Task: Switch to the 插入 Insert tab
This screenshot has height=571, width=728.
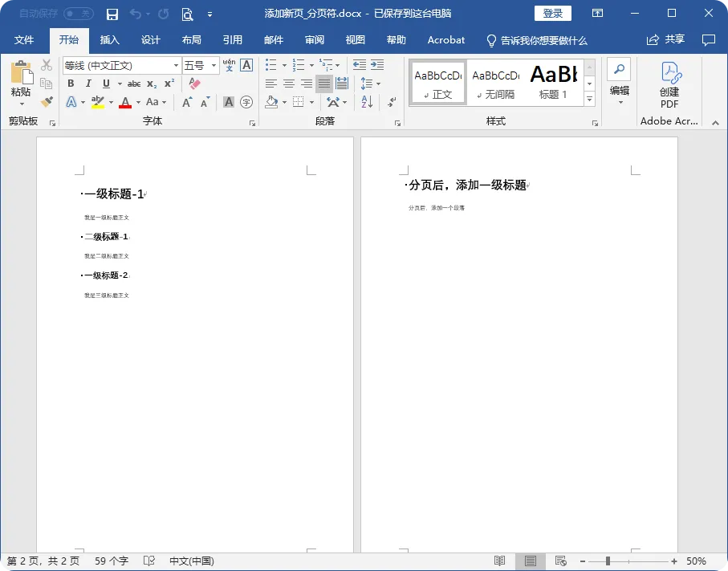Action: point(110,40)
